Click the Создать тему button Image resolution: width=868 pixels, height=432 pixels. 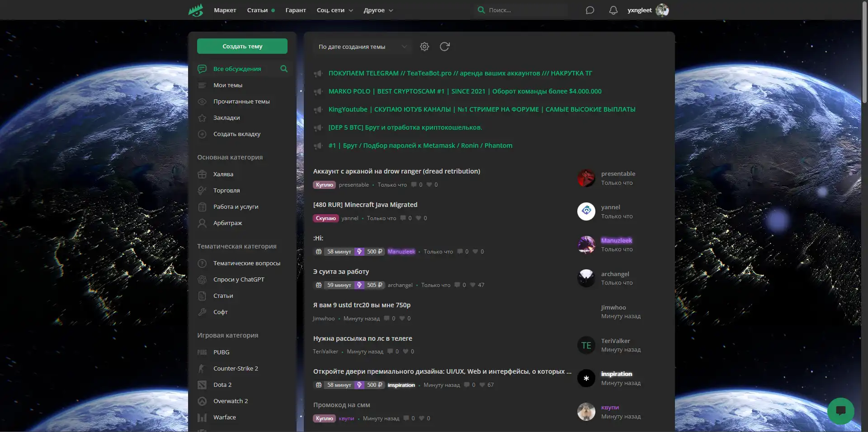242,46
